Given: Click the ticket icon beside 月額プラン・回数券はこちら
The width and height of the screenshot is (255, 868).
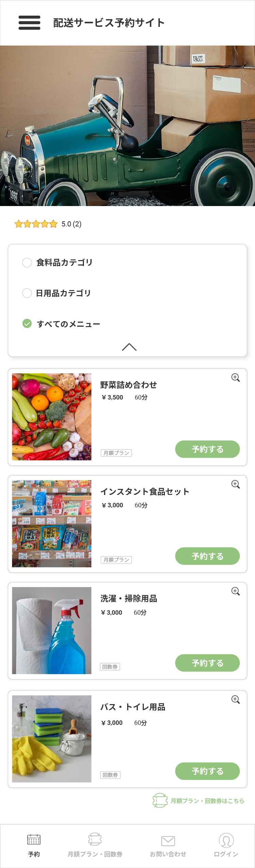Looking at the screenshot, I should pyautogui.click(x=160, y=801).
